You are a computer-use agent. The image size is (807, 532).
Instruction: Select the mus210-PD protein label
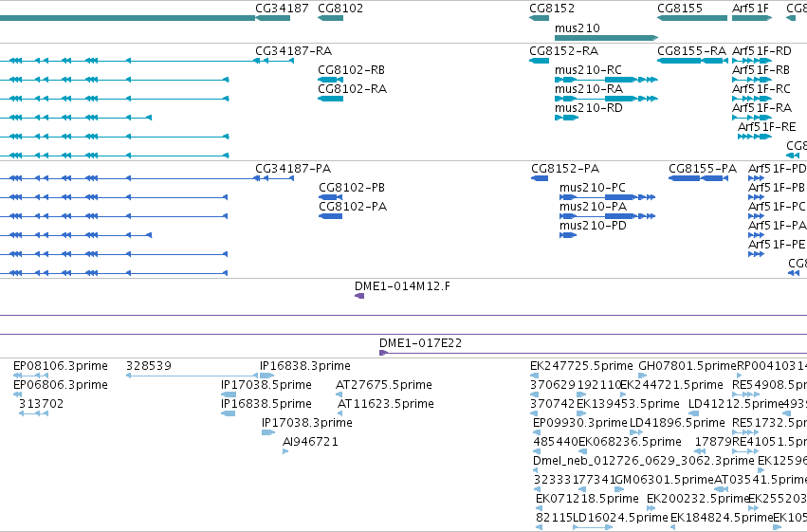[593, 226]
